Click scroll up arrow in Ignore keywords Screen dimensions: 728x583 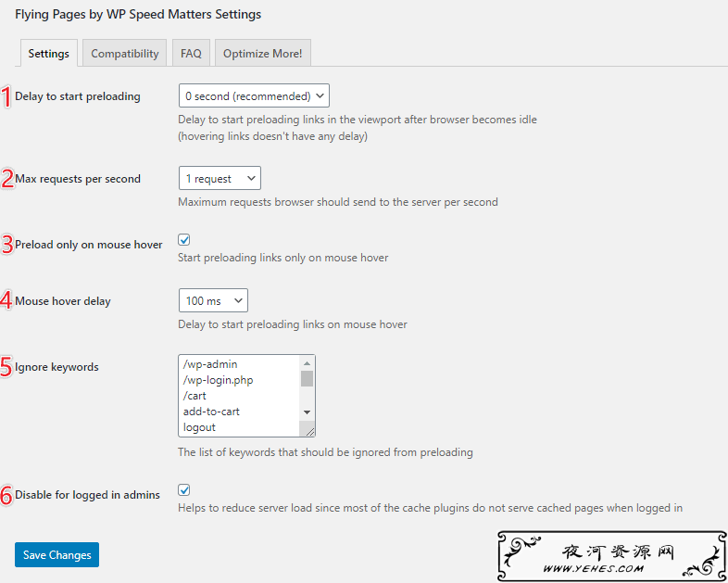pyautogui.click(x=307, y=362)
